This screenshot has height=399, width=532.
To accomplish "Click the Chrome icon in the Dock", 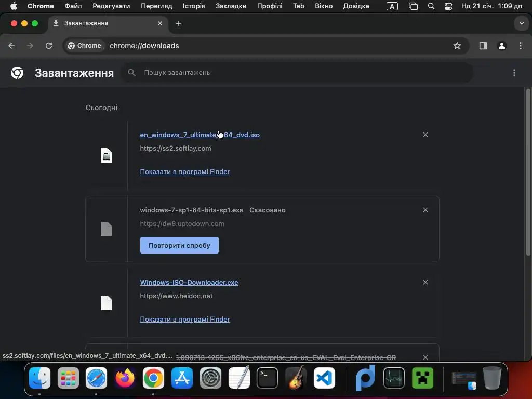I will pos(153,378).
